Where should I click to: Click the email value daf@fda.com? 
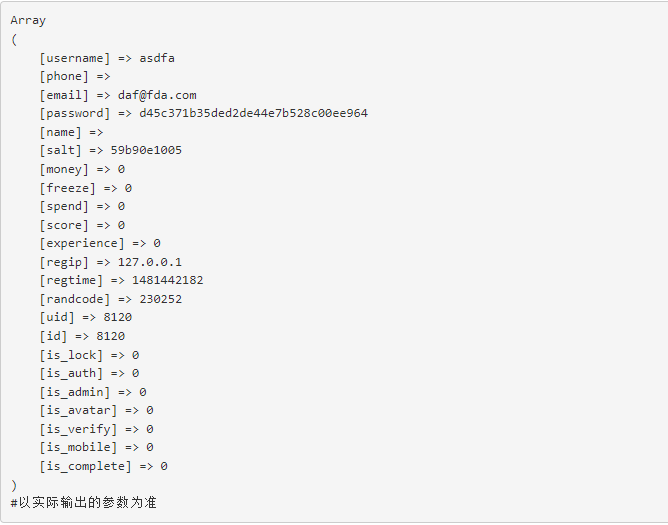157,95
